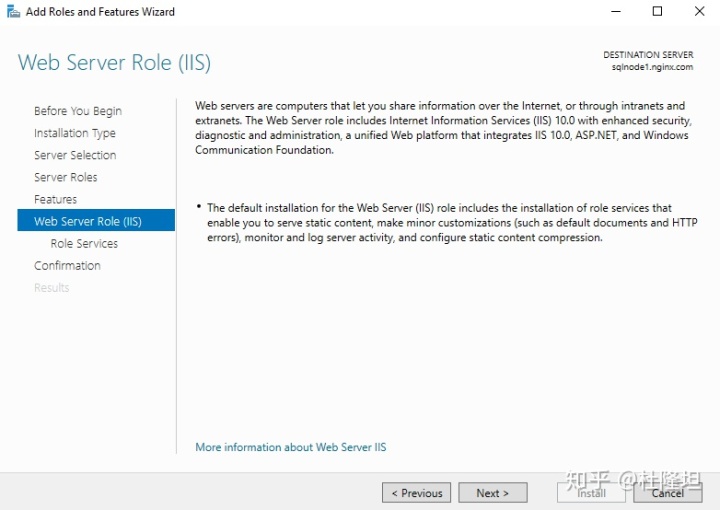Maximize the wizard window
The image size is (720, 510).
(x=658, y=11)
